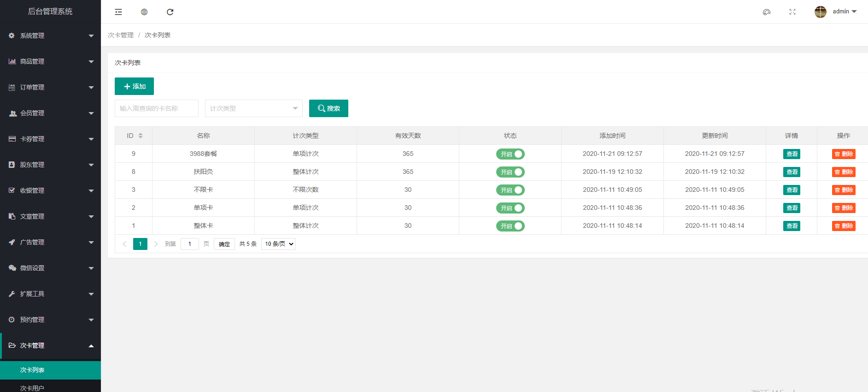Screen dimensions: 868x392
Task: Click the card name search field
Action: (x=157, y=108)
